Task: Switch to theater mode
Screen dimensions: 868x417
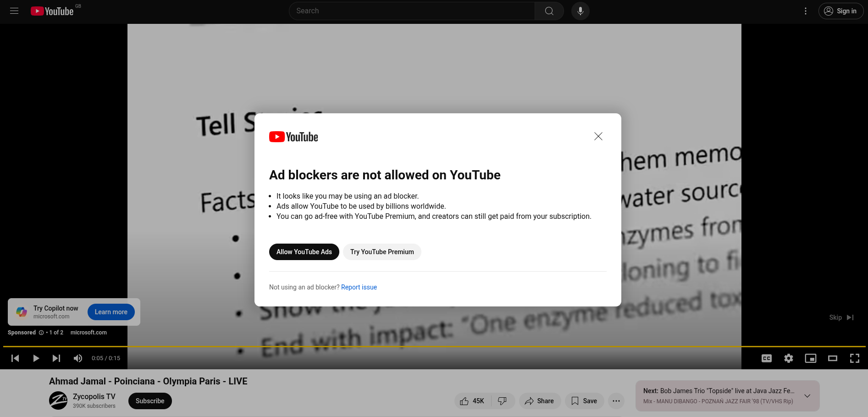Action: tap(833, 358)
